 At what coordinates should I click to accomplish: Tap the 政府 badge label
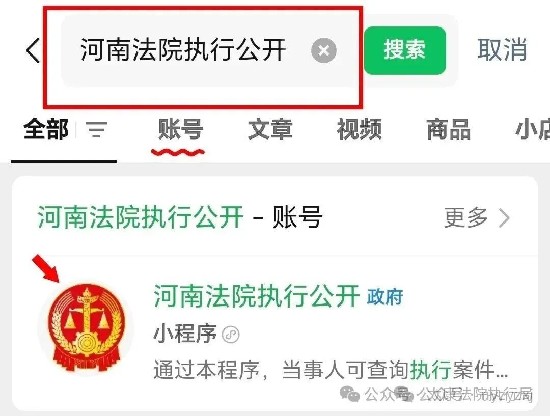(385, 297)
